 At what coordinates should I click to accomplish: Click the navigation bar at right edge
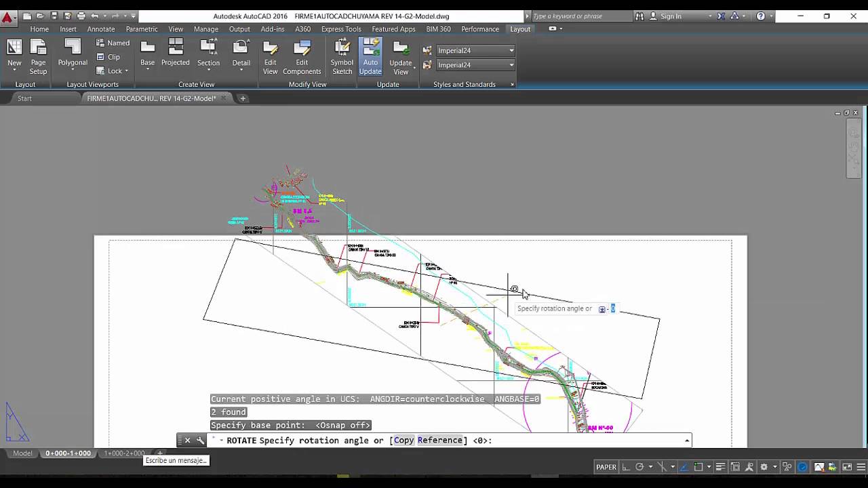[x=854, y=149]
